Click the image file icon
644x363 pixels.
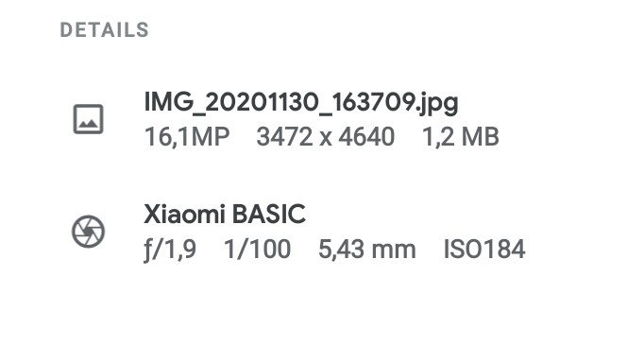[x=89, y=119]
